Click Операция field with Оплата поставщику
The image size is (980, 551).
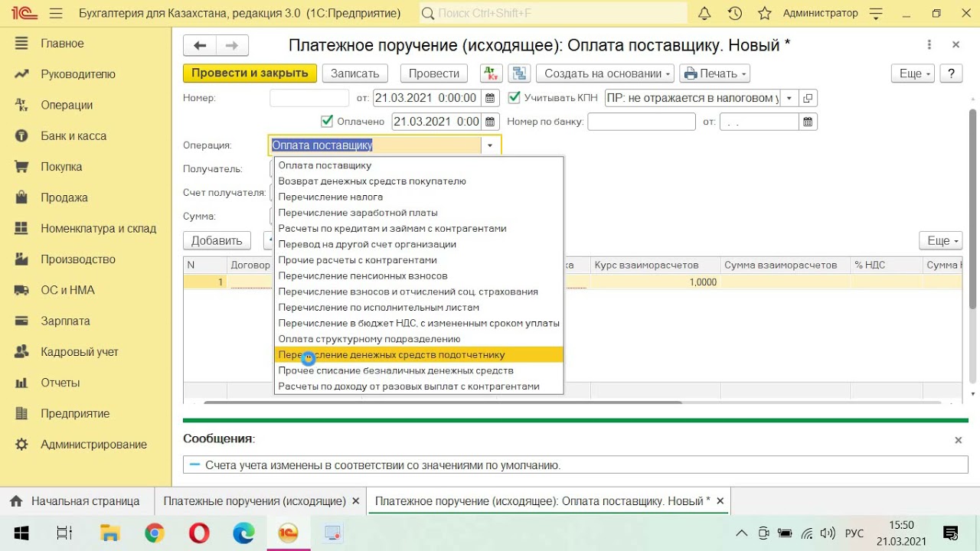(375, 145)
